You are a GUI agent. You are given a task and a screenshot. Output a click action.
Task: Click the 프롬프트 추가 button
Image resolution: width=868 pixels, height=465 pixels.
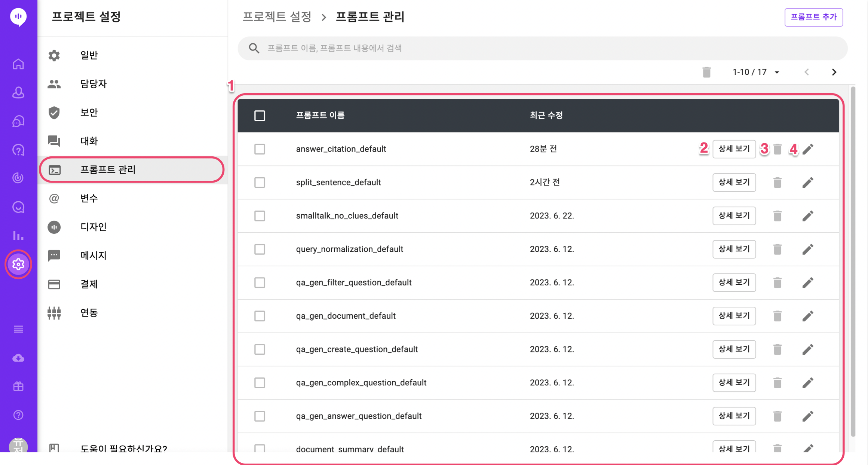tap(813, 17)
